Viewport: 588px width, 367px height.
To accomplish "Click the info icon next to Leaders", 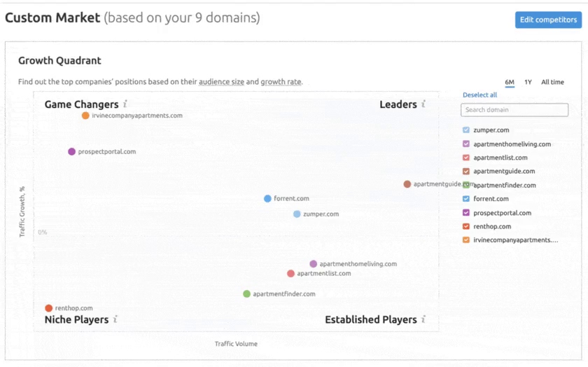I will 423,104.
